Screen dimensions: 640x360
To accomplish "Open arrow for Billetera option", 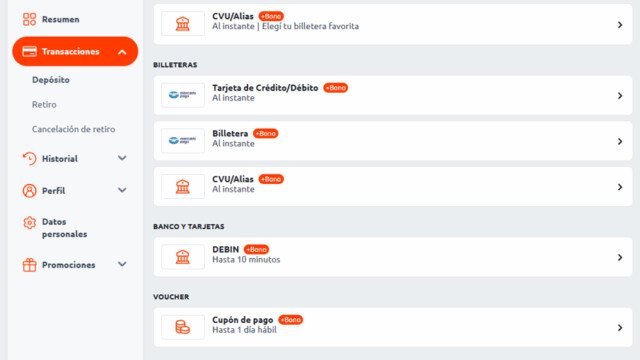I will coord(620,142).
